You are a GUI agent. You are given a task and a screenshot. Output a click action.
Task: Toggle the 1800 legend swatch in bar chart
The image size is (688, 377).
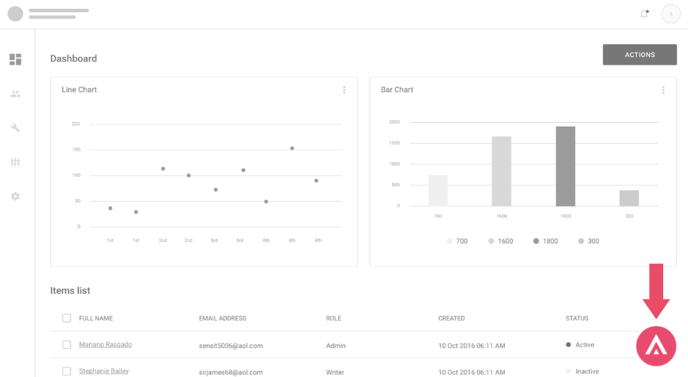pyautogui.click(x=536, y=241)
